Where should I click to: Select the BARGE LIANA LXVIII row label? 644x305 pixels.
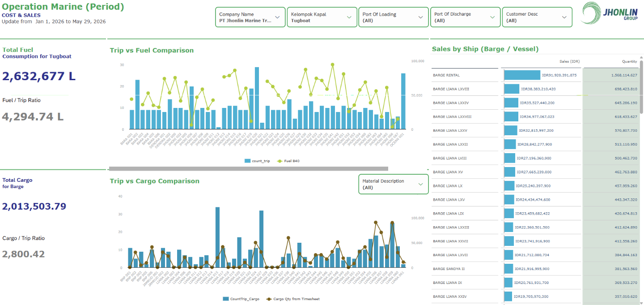pyautogui.click(x=451, y=89)
